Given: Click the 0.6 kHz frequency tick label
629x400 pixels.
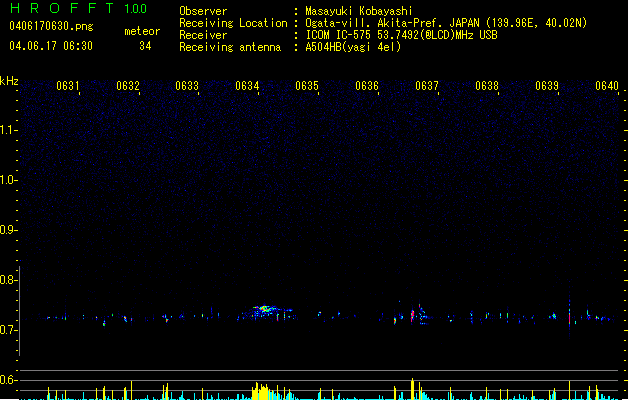Looking at the screenshot, I should [8, 380].
